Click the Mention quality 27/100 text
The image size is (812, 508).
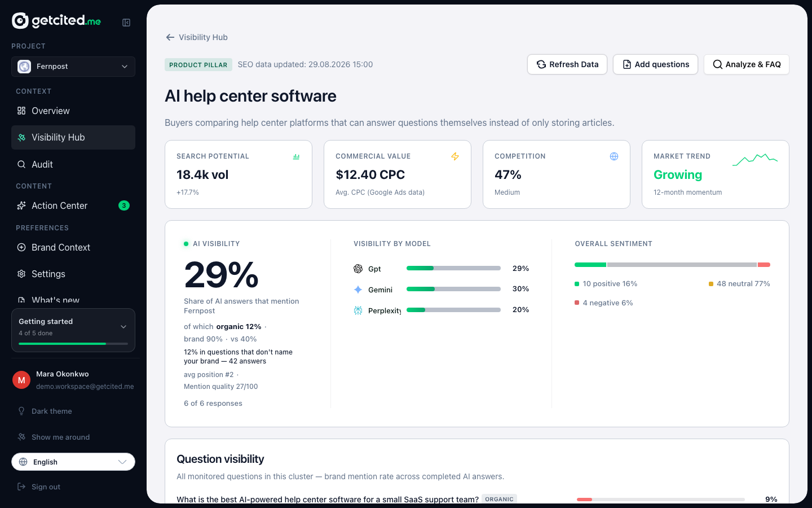click(220, 387)
